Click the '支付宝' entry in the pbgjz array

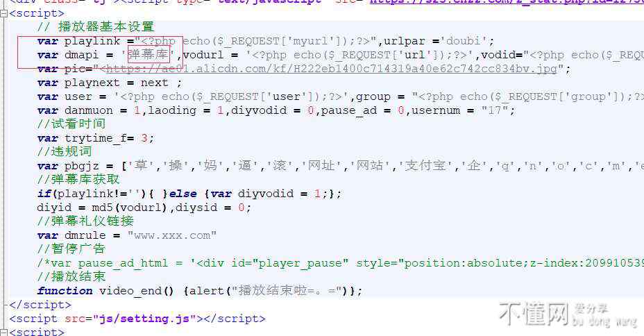425,165
